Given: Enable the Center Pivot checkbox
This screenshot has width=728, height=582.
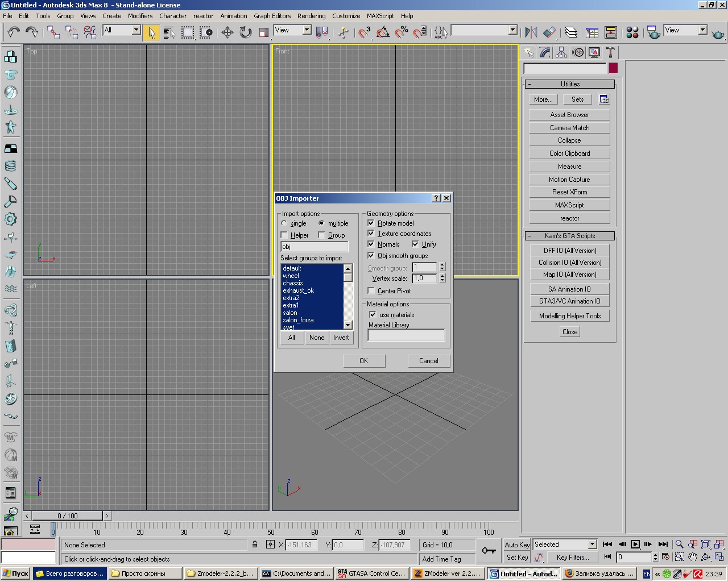Looking at the screenshot, I should coord(371,290).
